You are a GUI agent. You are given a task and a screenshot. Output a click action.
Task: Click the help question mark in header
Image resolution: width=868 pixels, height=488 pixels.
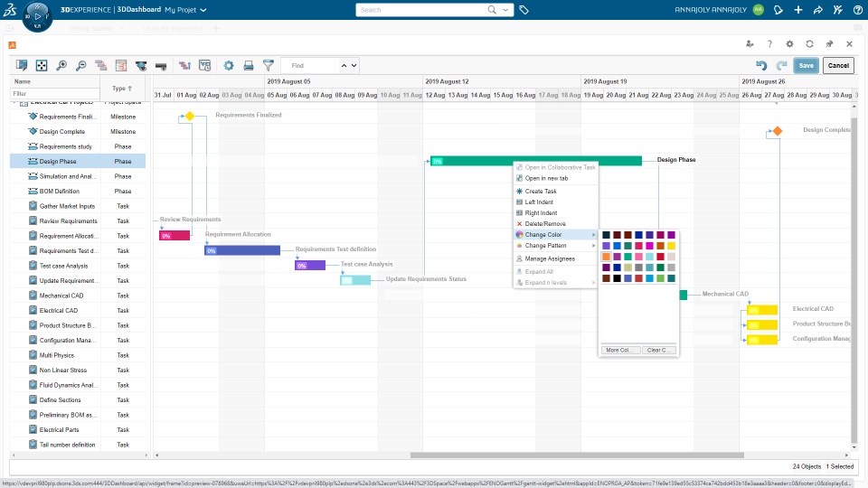858,10
